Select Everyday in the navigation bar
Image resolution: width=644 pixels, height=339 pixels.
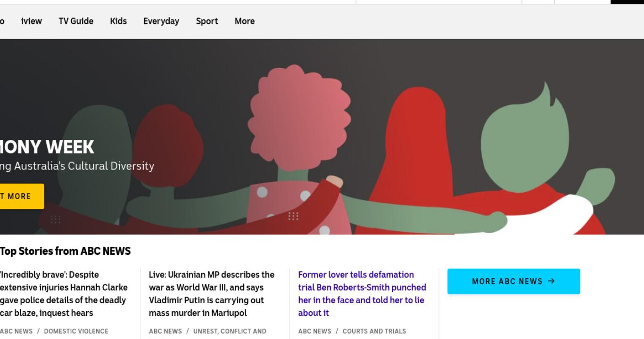[x=161, y=21]
